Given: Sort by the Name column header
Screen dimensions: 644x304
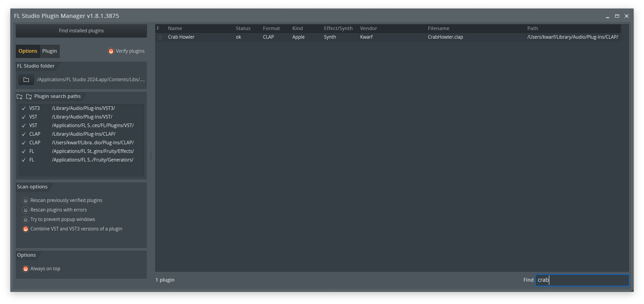Looking at the screenshot, I should (175, 28).
